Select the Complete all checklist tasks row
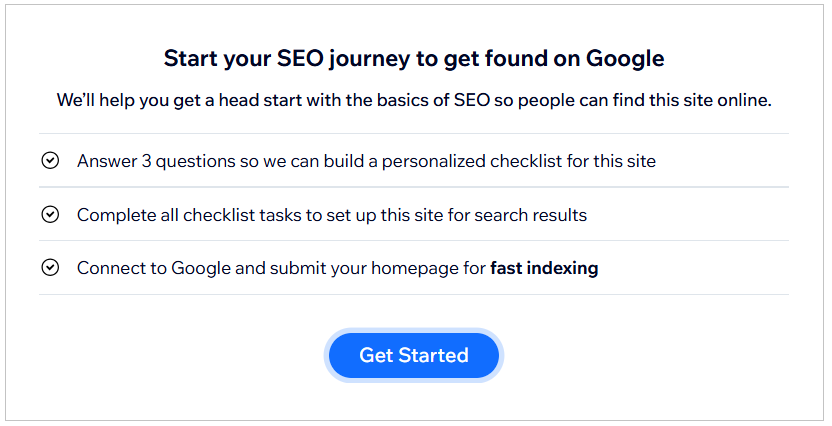 pyautogui.click(x=332, y=214)
